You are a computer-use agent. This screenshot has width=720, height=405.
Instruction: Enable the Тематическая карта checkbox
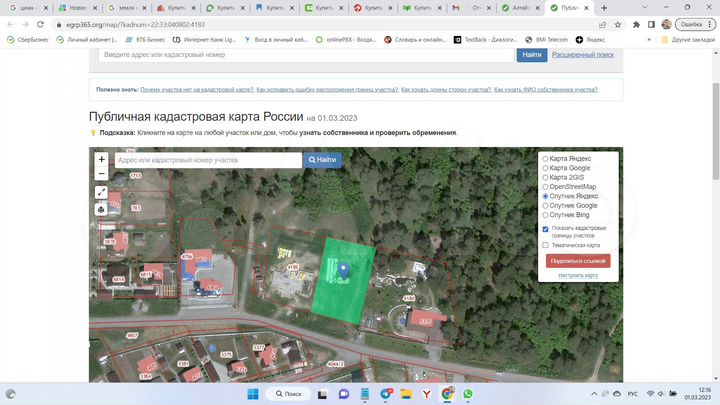545,244
